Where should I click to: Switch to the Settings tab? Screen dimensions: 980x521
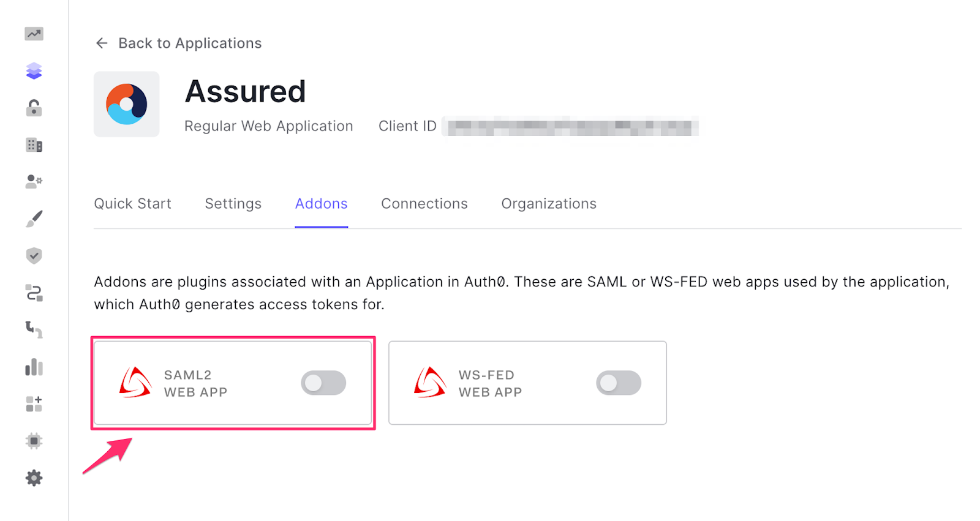click(233, 204)
